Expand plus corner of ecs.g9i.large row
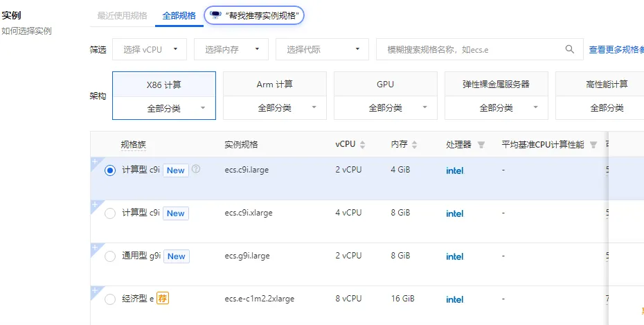 coord(95,248)
